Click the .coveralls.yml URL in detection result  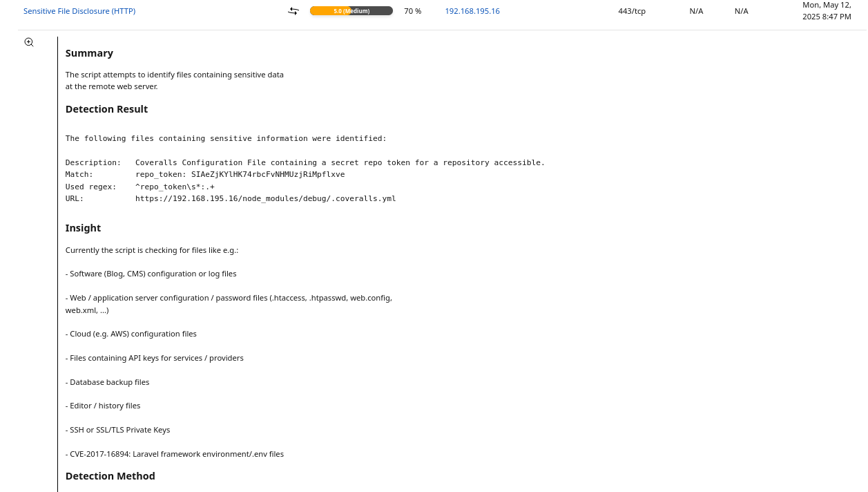click(265, 198)
